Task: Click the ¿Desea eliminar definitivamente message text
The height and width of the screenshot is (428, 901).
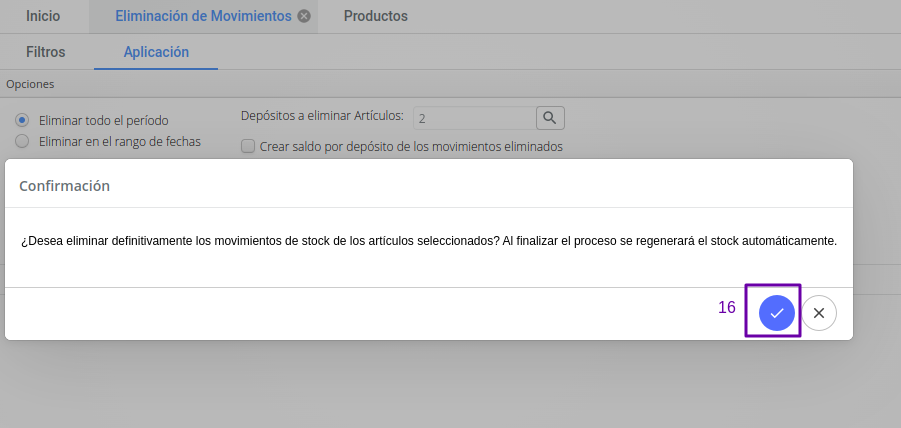Action: pos(429,241)
